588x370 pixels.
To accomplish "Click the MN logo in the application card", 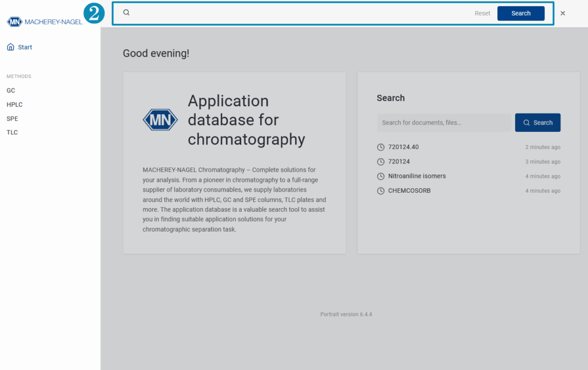I will click(160, 120).
